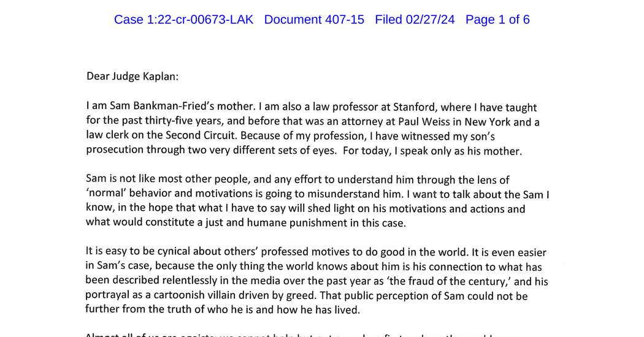
Task: Click the "Filed 02/27/24" date in header
Action: [x=415, y=20]
